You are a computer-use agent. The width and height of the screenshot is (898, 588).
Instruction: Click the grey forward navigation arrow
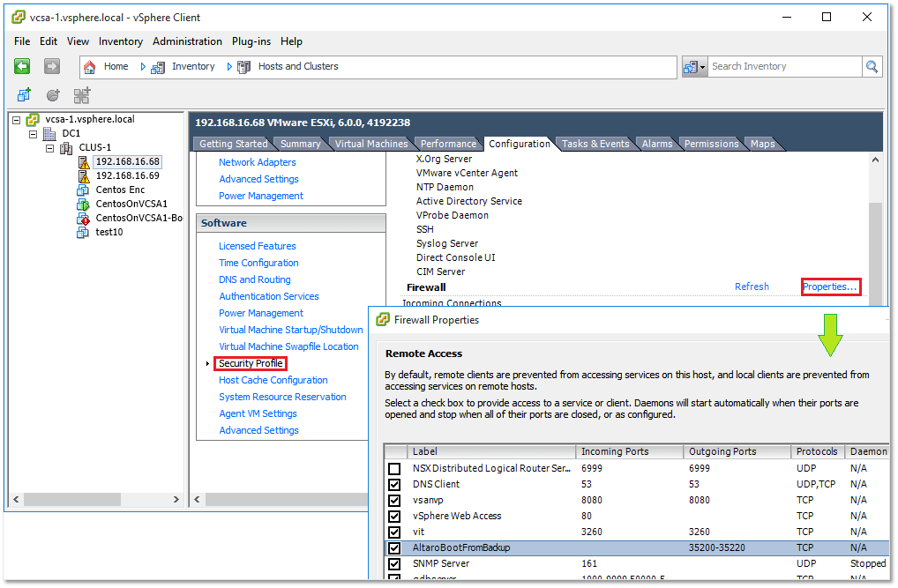tap(52, 66)
